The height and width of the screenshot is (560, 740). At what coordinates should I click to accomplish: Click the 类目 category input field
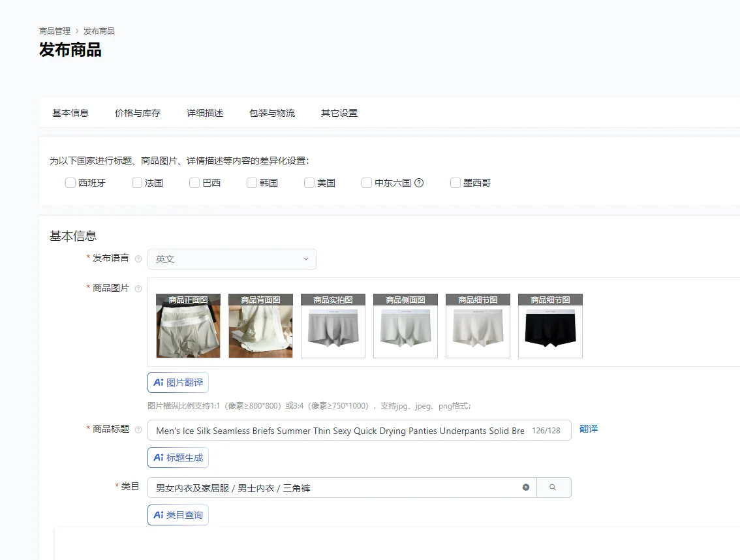342,488
